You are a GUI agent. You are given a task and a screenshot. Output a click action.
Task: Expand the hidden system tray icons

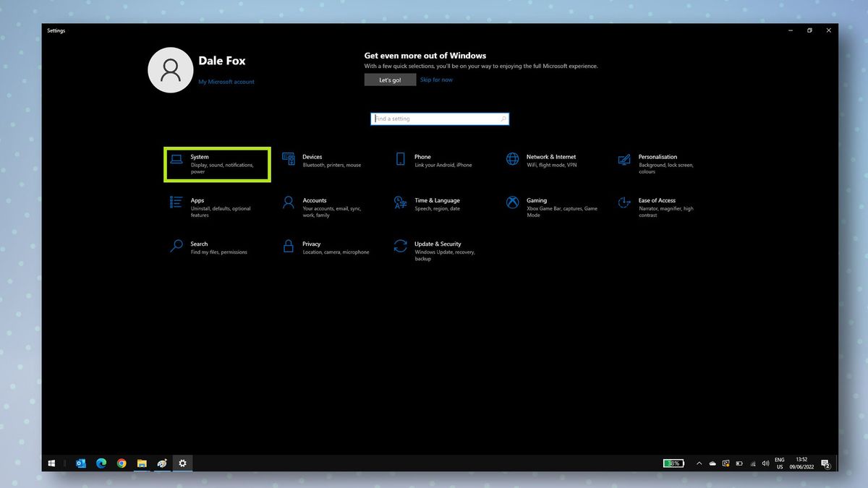click(699, 463)
